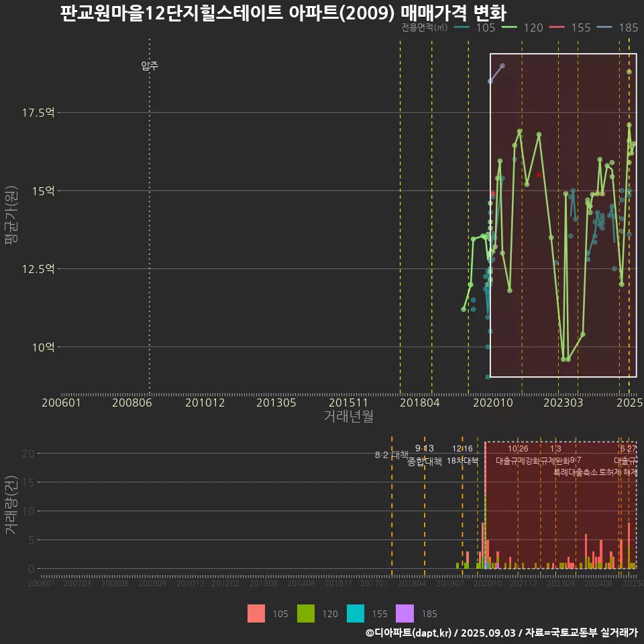The width and height of the screenshot is (644, 644).
Task: Click the 전용면적(㎡) legend heading
Action: 424,28
